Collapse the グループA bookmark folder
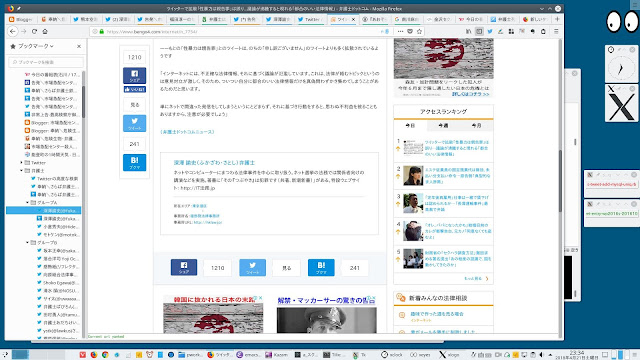This screenshot has width=640, height=360. coord(28,202)
